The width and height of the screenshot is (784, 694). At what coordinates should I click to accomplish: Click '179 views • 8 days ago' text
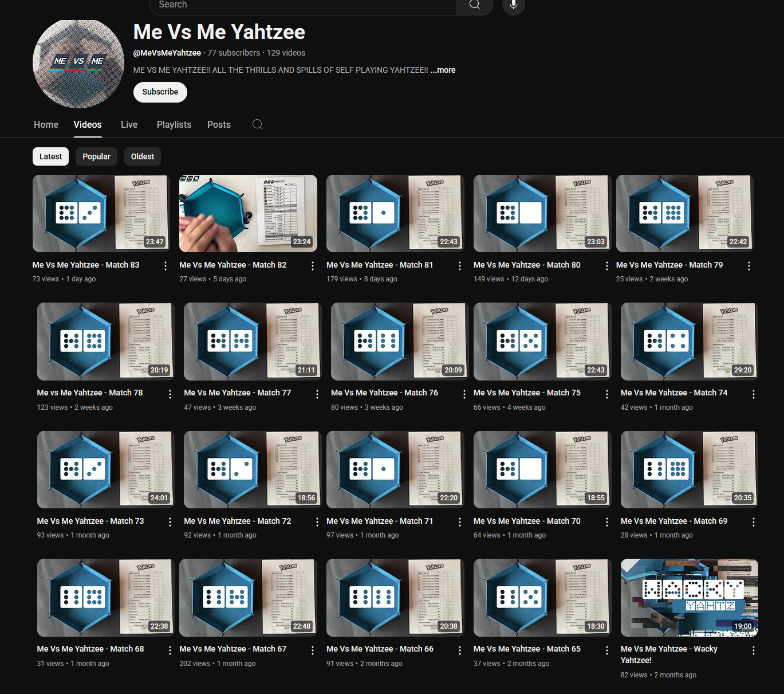tap(362, 279)
